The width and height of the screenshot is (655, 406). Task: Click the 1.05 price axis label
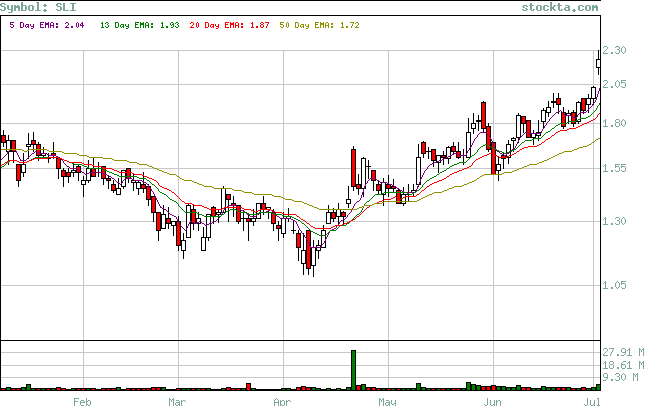click(x=614, y=285)
